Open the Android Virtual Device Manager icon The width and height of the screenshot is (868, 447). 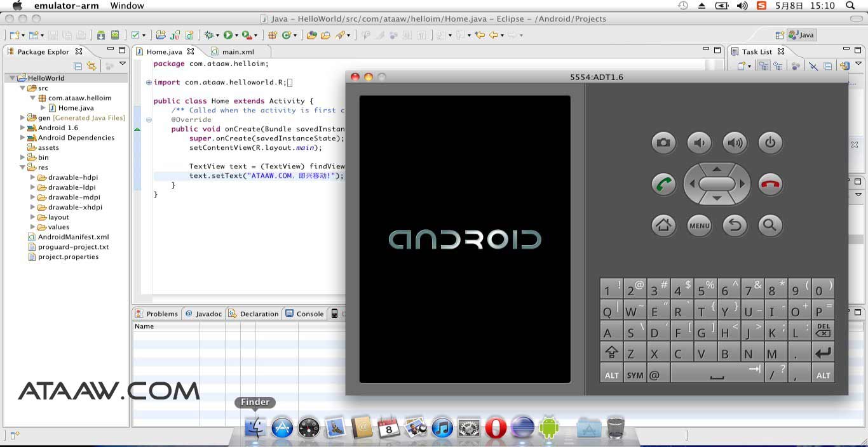(115, 35)
